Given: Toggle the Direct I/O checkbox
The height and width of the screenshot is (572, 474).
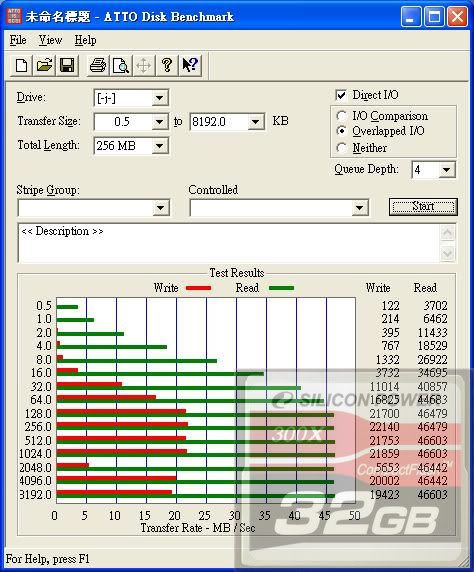Looking at the screenshot, I should pos(341,95).
